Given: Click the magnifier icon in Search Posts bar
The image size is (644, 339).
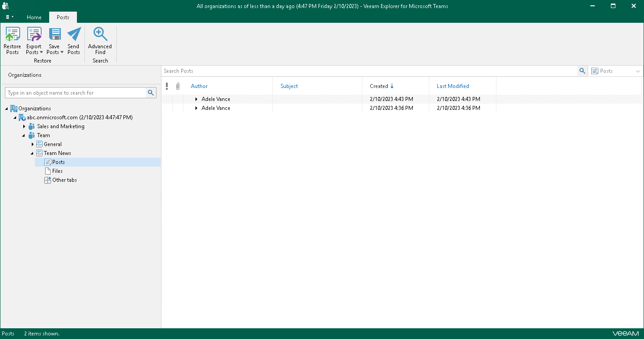Looking at the screenshot, I should tap(582, 71).
